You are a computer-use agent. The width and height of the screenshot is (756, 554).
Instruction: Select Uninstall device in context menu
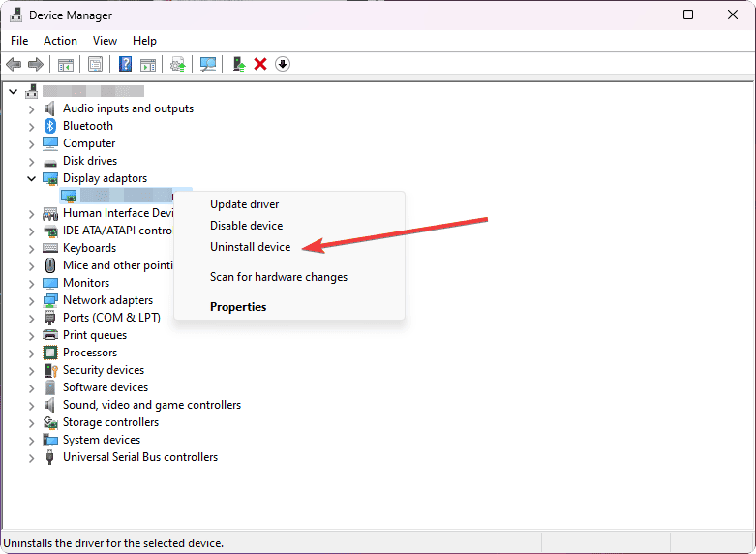[x=288, y=247]
